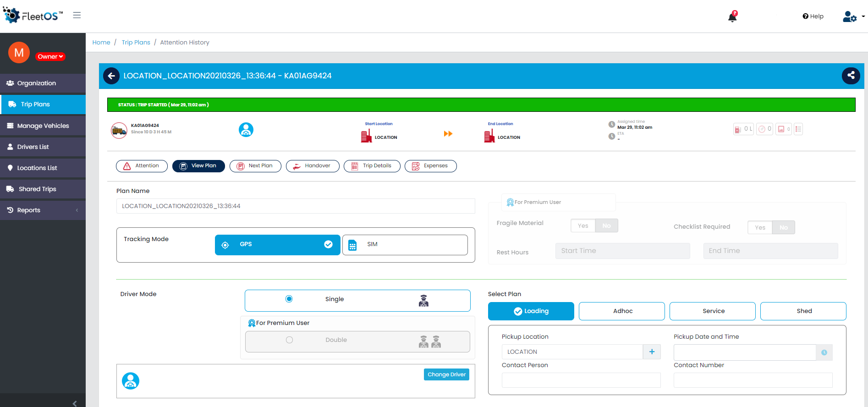
Task: Click the vehicle avatar for KA01AG9424
Action: [x=119, y=130]
